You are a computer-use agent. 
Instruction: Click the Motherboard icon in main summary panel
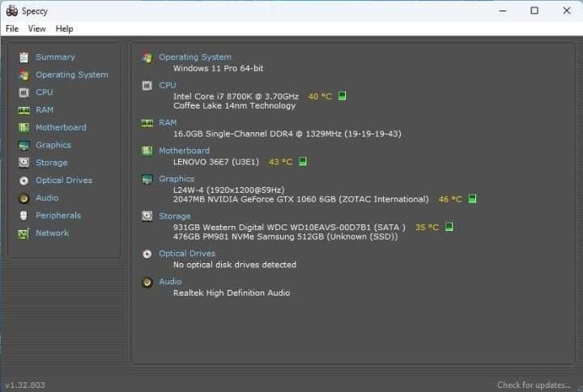pos(147,151)
